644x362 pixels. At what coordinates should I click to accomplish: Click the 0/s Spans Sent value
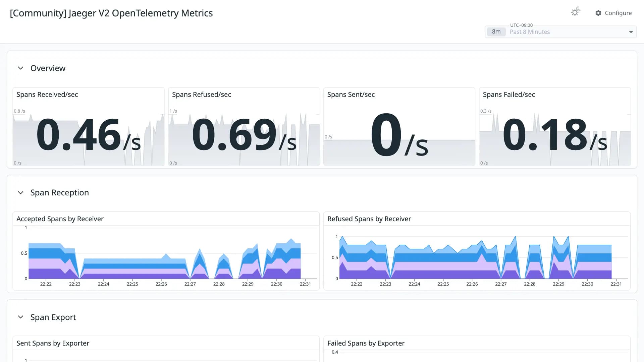399,135
